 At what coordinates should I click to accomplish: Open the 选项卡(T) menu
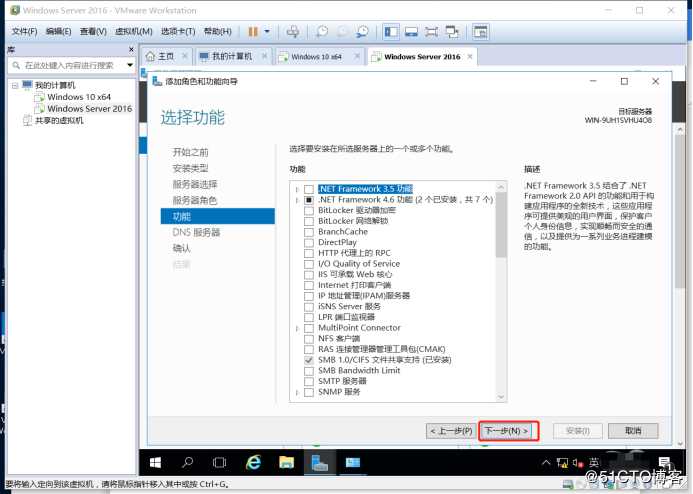(x=178, y=31)
